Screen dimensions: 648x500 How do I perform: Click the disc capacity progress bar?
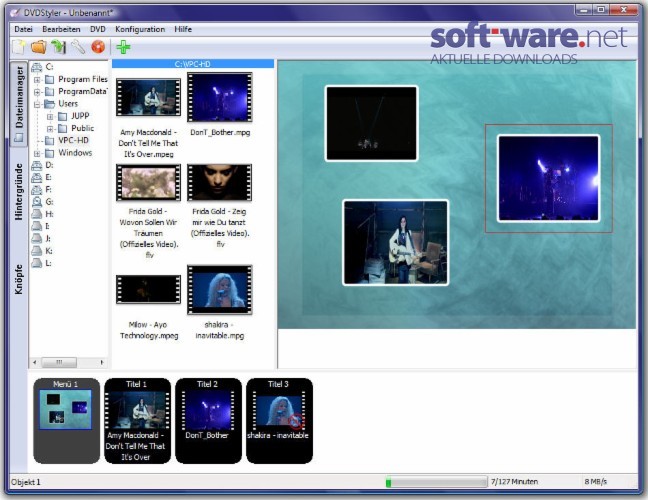point(436,482)
